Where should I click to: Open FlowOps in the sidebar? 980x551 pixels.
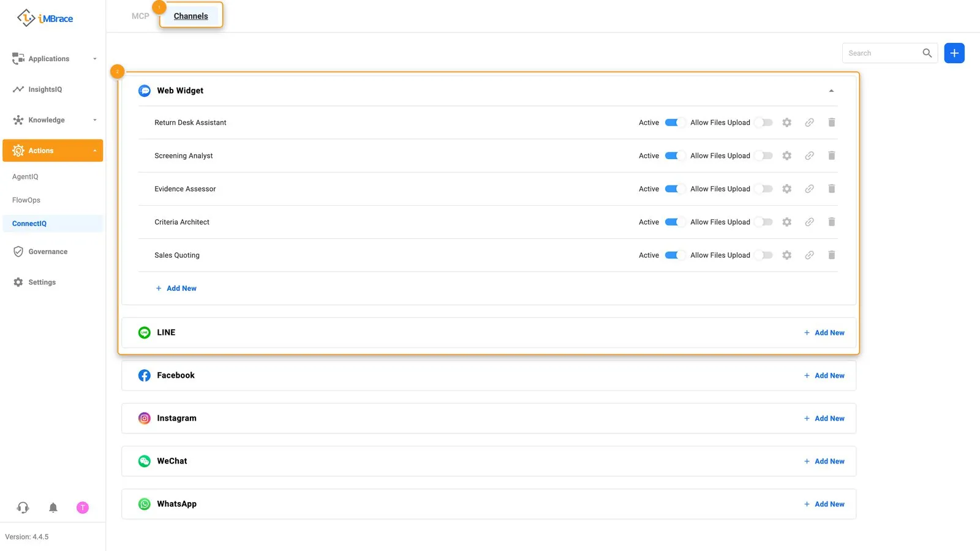(26, 200)
